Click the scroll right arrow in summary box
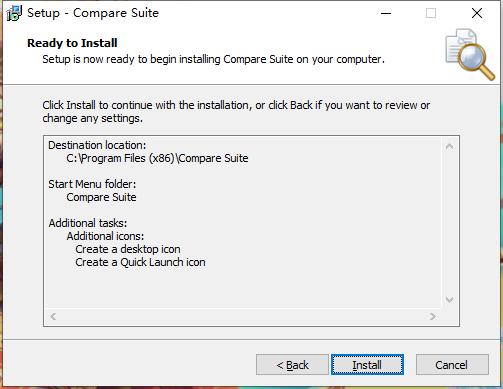Screen dimensions: 503x389 coord(433,316)
